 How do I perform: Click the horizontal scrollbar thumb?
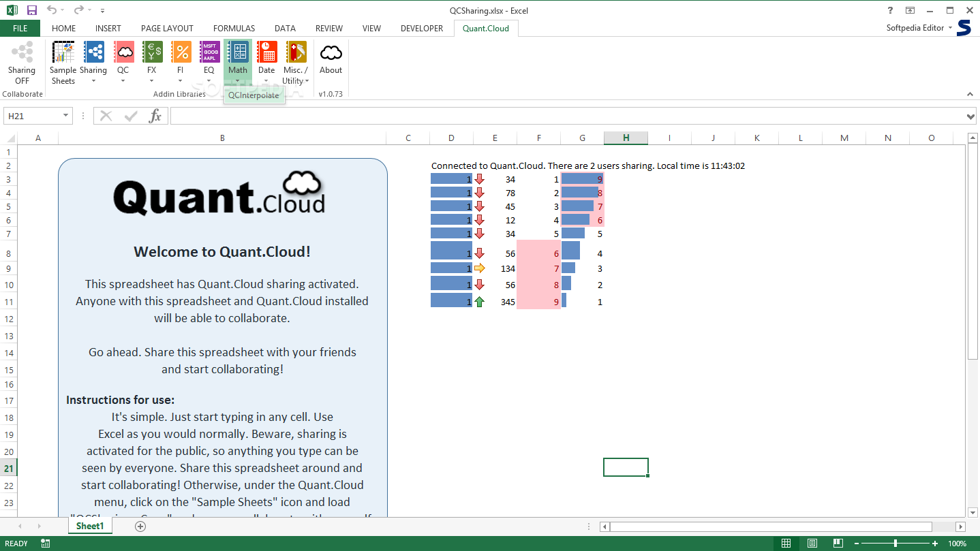coord(771,526)
